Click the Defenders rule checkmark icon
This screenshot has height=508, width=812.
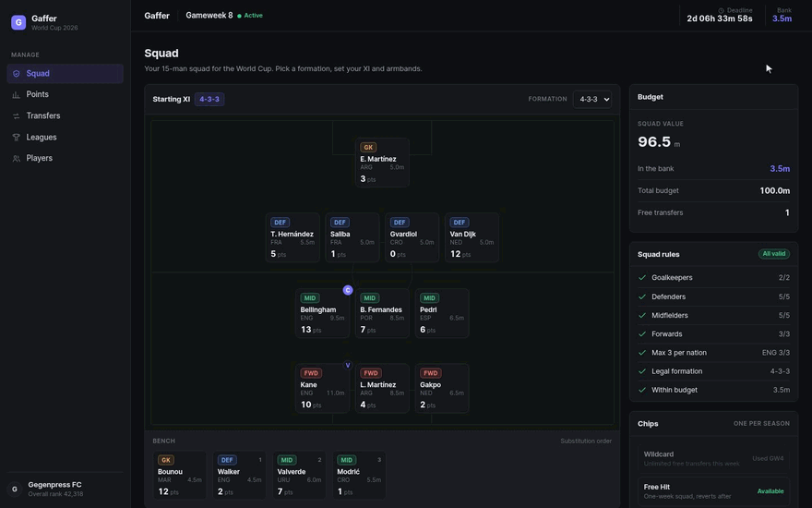click(642, 297)
